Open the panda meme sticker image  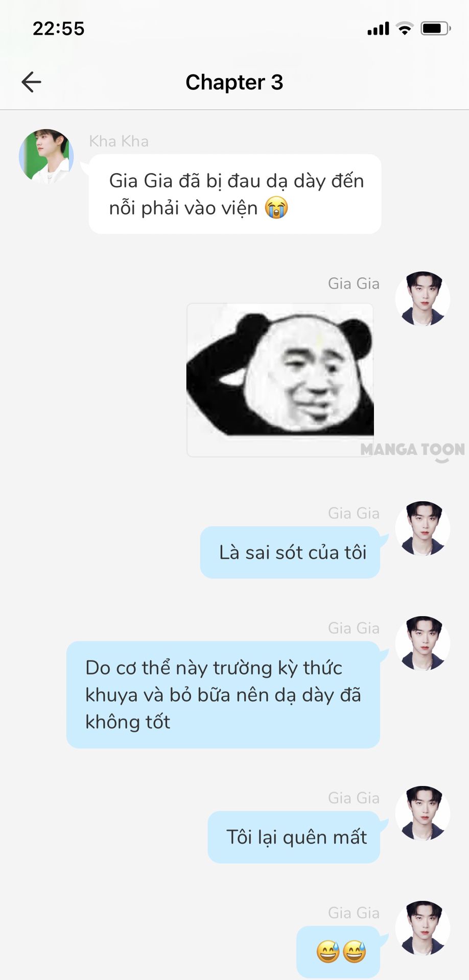[x=280, y=380]
